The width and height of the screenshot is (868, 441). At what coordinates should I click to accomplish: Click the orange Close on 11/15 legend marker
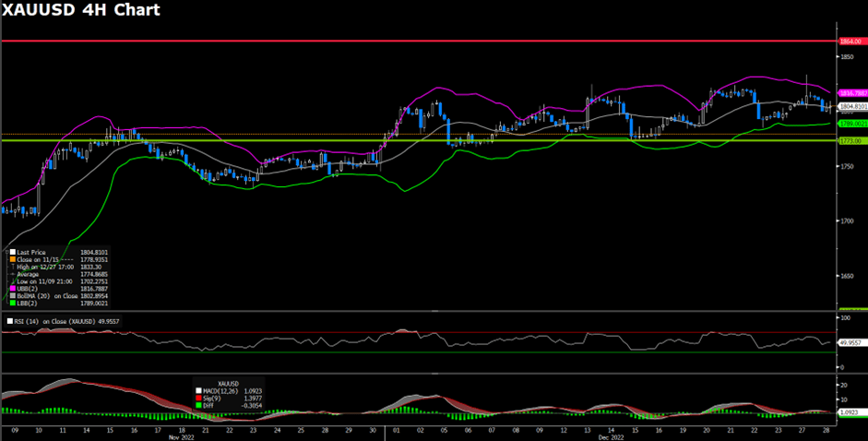pyautogui.click(x=11, y=259)
